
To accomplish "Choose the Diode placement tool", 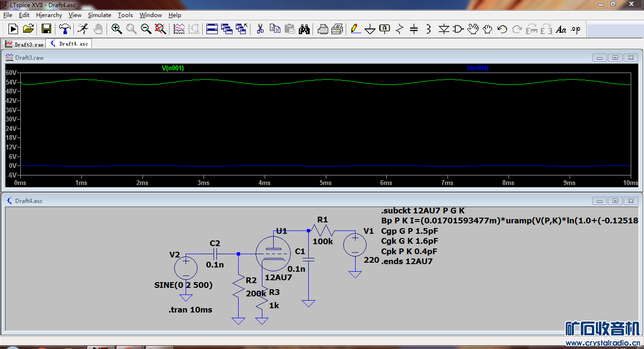I will click(x=443, y=29).
